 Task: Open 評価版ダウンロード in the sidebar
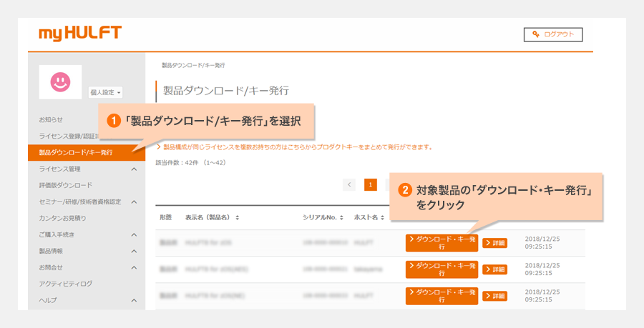[x=65, y=186]
